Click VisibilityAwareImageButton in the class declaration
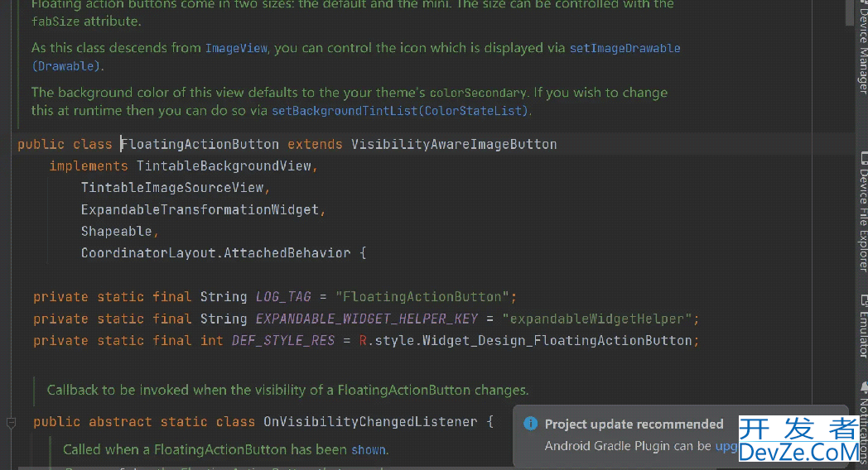The image size is (868, 470). 454,144
